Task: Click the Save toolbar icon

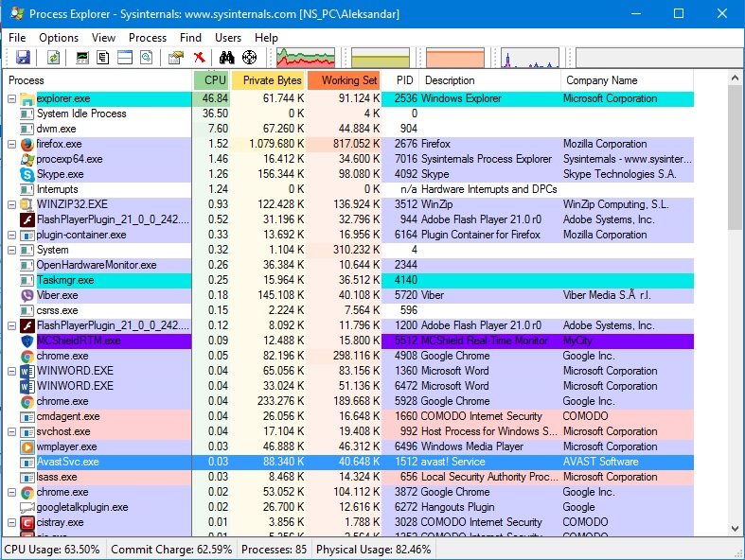Action: click(x=23, y=58)
